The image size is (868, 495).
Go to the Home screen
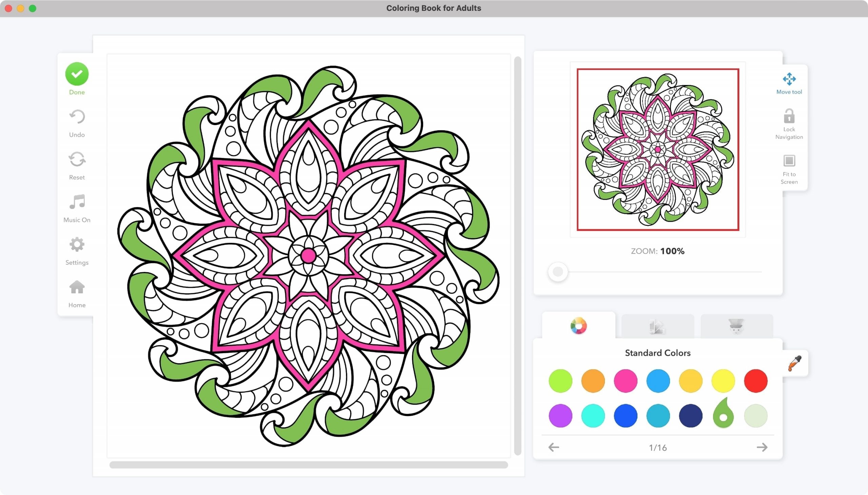(77, 288)
